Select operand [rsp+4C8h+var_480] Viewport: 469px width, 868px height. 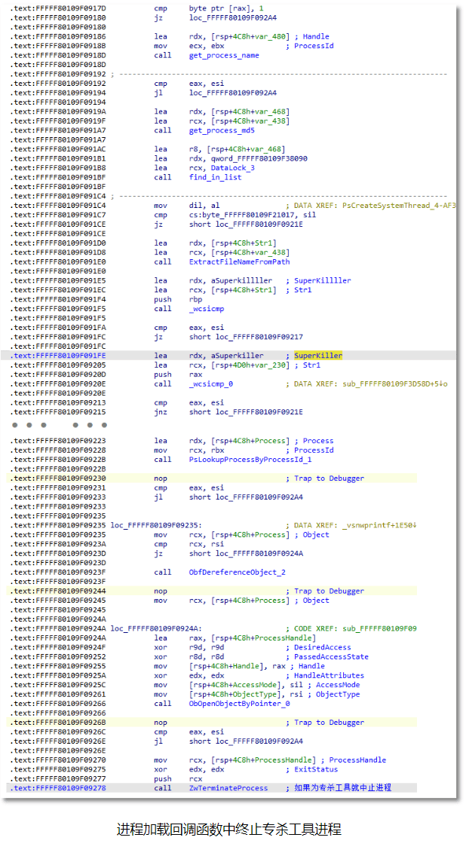(x=250, y=37)
